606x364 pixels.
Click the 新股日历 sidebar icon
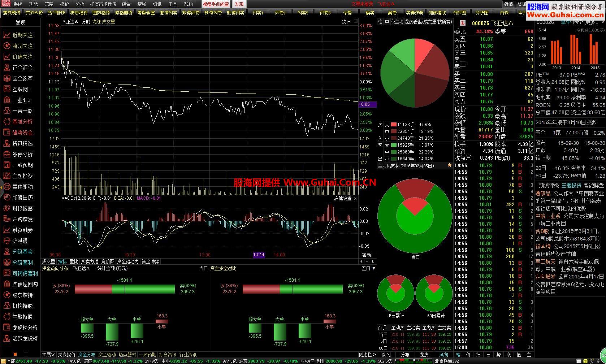[x=7, y=198]
